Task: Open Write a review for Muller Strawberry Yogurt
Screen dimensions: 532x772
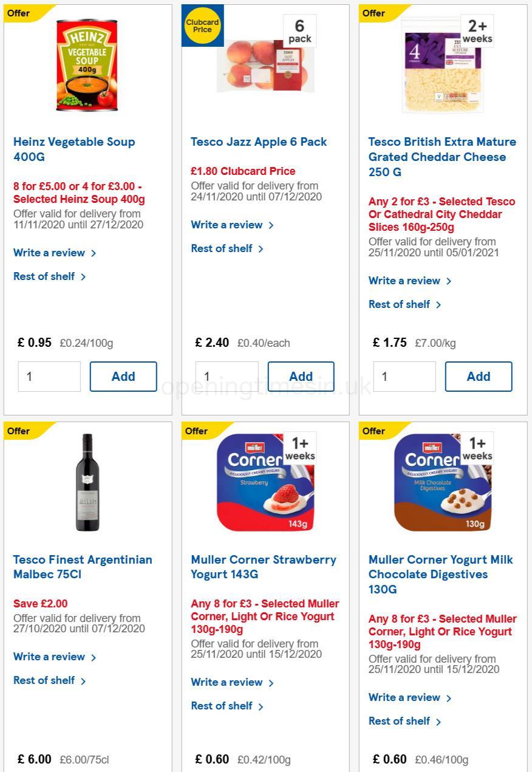Action: point(227,682)
